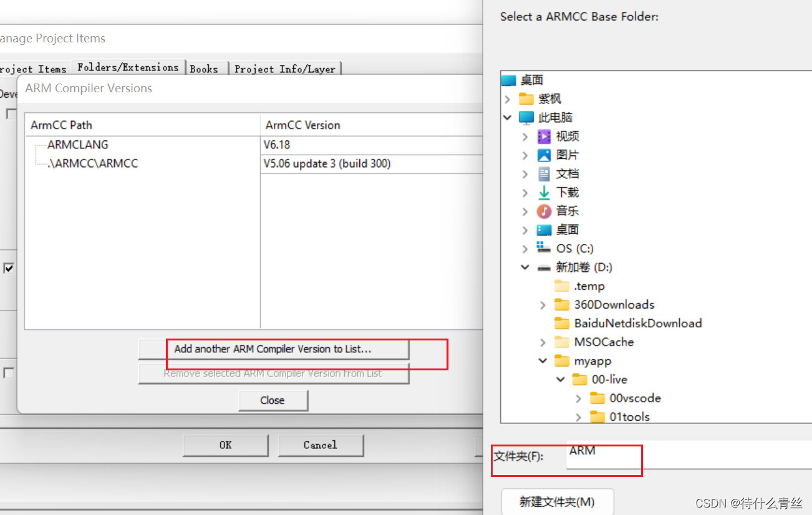This screenshot has height=515, width=812.
Task: Select the second 桌面 entry under 此电脑
Action: (x=567, y=229)
